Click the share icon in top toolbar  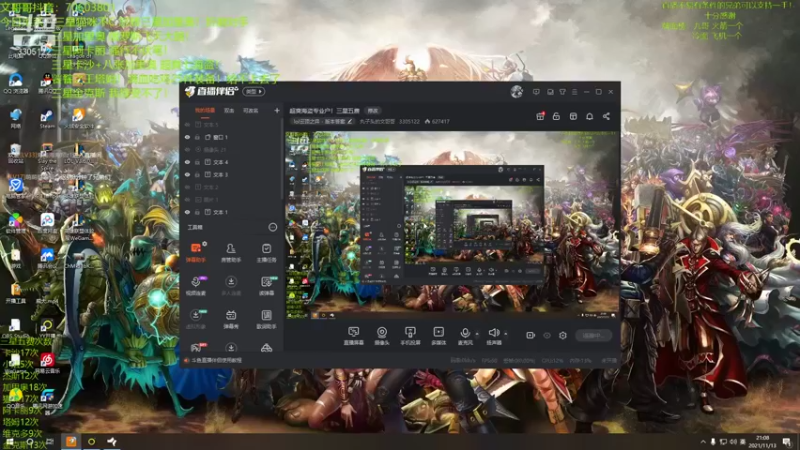pyautogui.click(x=606, y=116)
